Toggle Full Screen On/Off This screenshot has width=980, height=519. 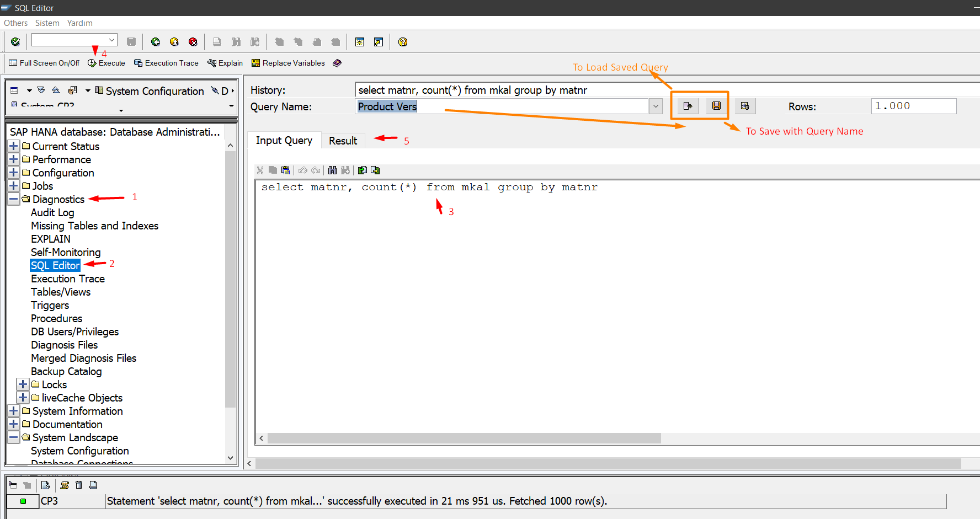pos(44,63)
